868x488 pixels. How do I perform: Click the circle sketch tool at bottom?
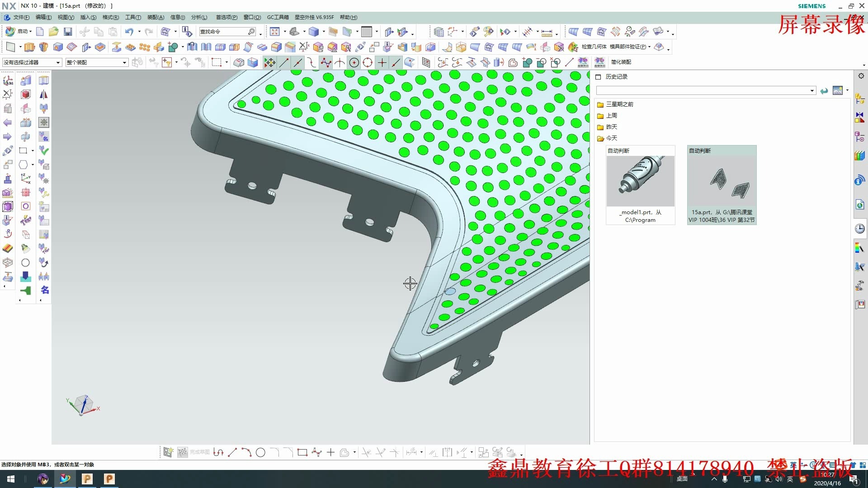(x=260, y=452)
